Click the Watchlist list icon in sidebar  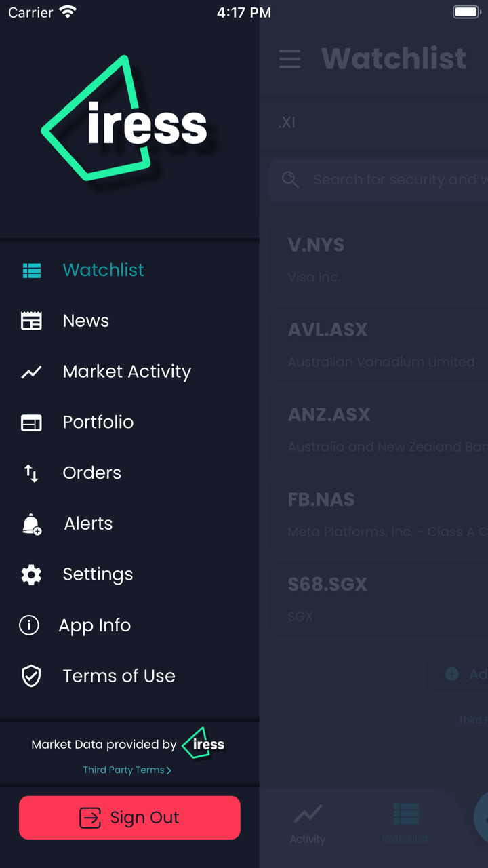pos(31,271)
